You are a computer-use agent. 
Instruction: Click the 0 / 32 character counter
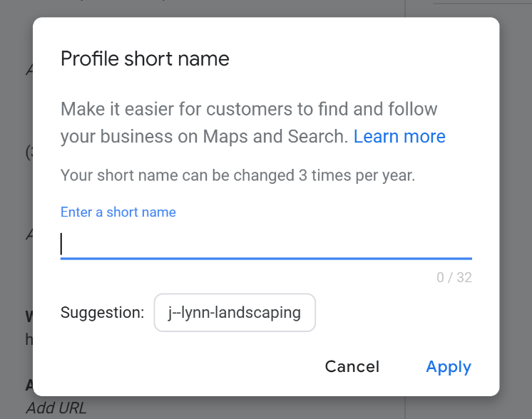tap(454, 278)
